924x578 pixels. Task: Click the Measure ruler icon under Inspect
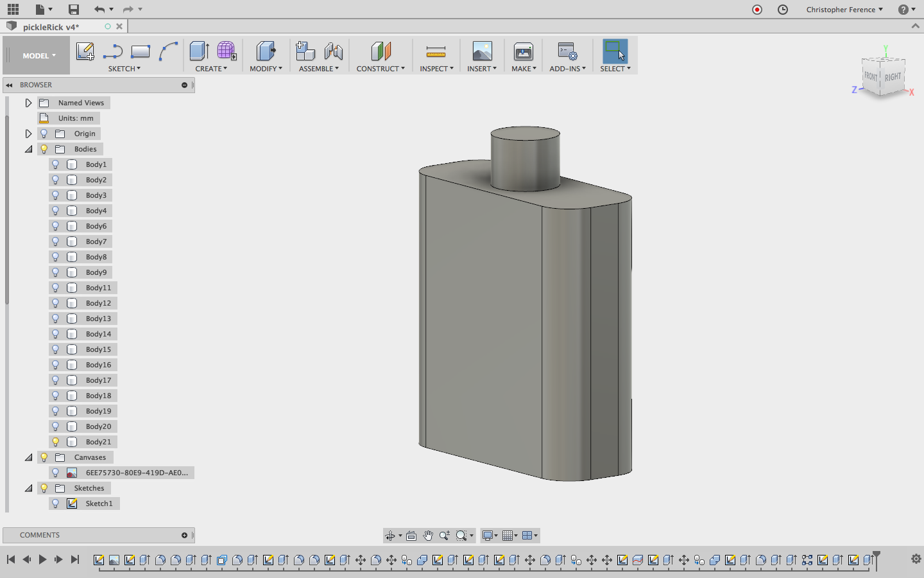[x=436, y=51]
